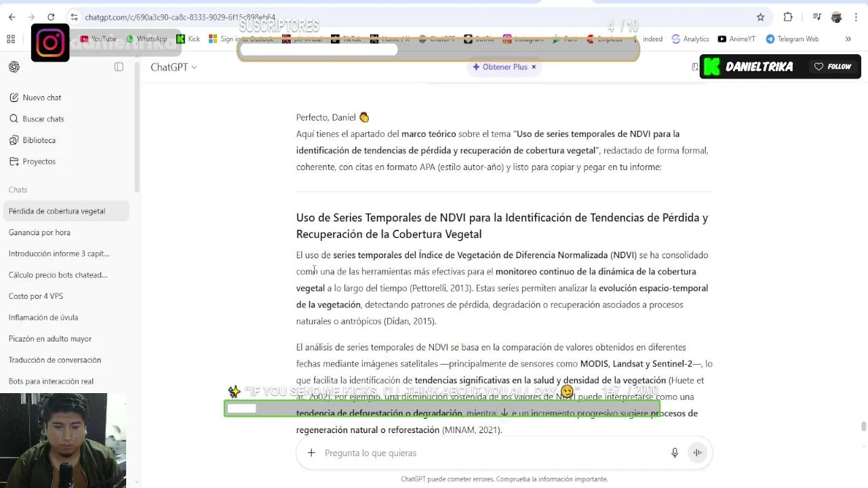Click the citation (Didan, 2015)
The image size is (868, 488).
pos(410,321)
